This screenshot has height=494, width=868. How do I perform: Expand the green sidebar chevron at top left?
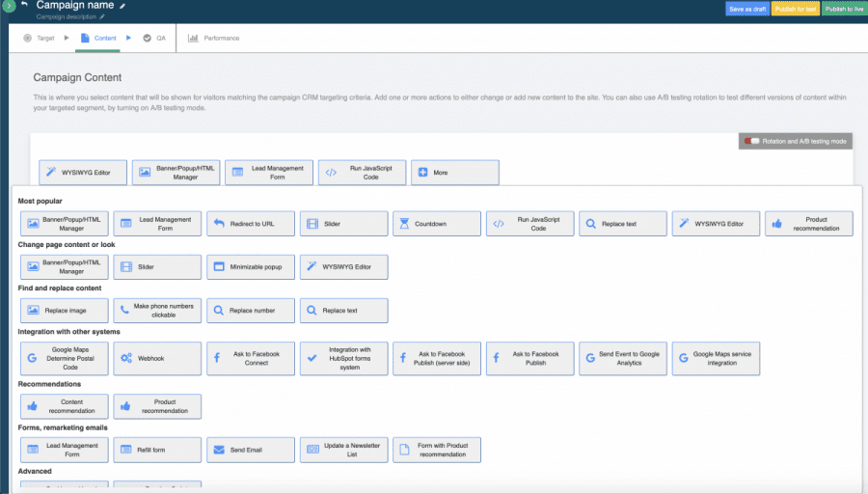point(8,8)
